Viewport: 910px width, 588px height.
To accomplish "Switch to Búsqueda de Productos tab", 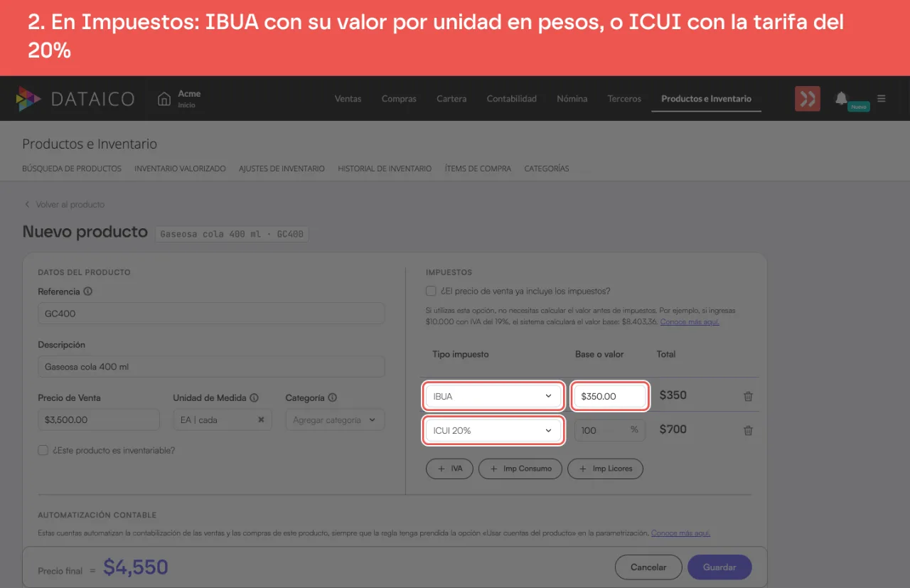I will point(72,169).
